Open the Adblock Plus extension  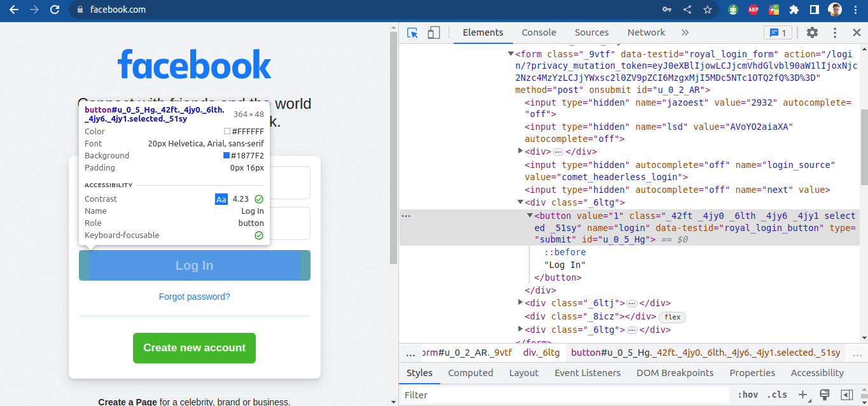[753, 10]
